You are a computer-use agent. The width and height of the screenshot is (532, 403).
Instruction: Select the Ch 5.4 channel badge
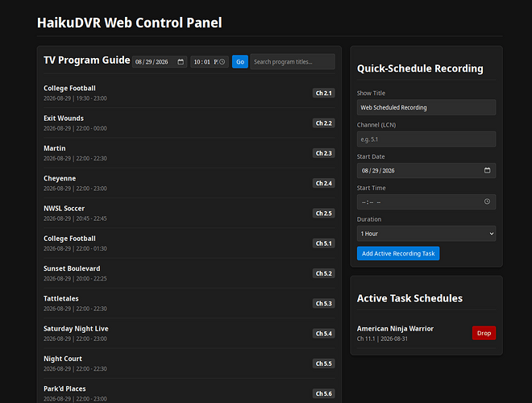[x=324, y=334]
